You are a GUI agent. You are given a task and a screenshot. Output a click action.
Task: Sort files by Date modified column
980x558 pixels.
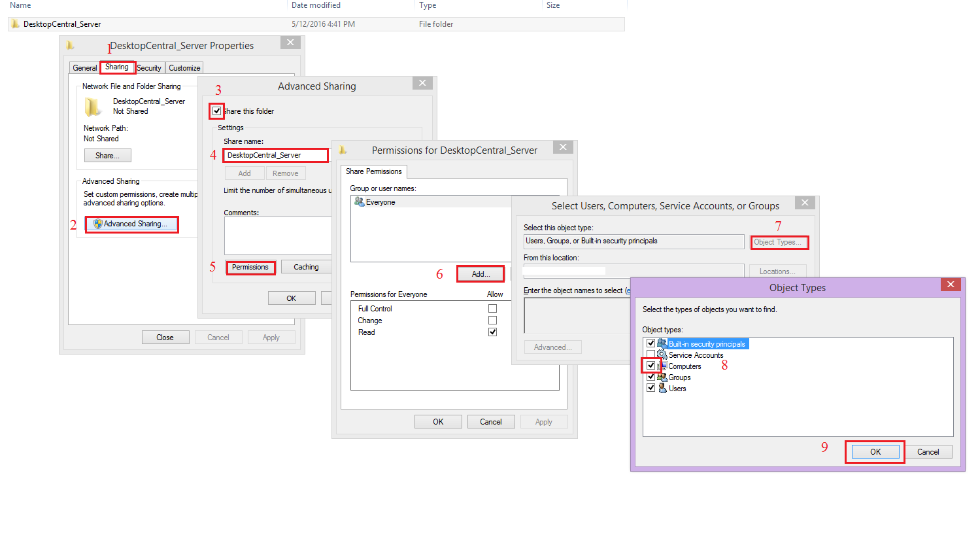point(316,5)
